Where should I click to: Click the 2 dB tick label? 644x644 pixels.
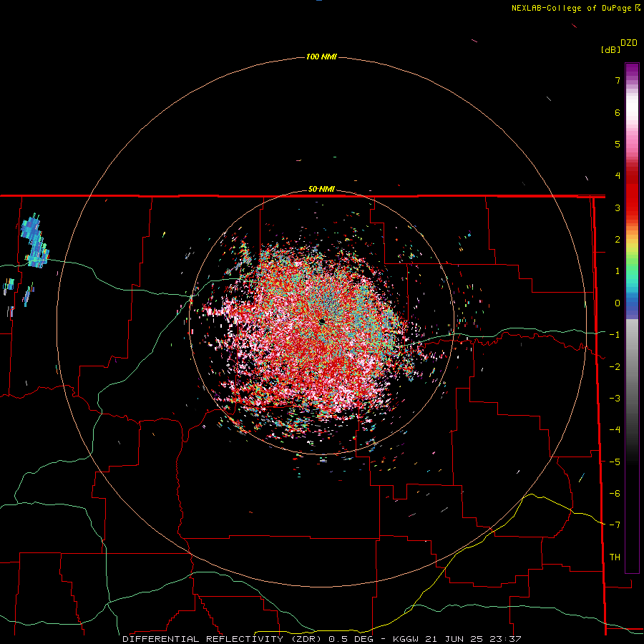click(618, 240)
